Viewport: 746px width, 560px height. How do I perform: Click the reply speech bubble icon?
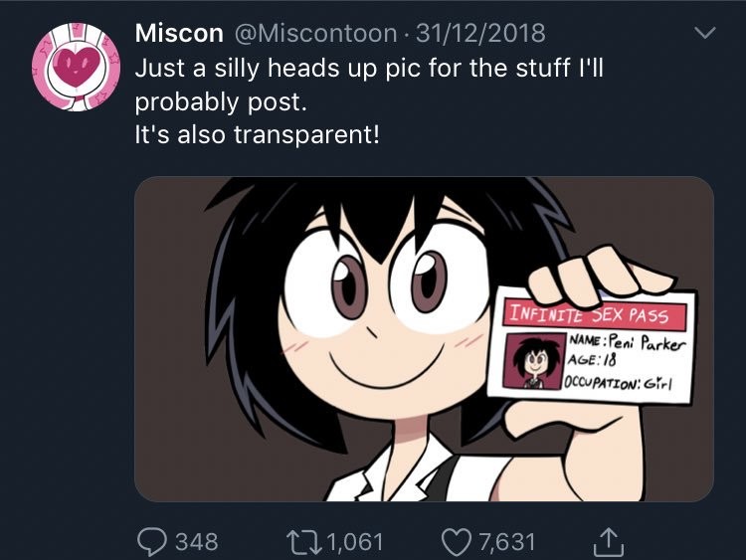coord(152,542)
